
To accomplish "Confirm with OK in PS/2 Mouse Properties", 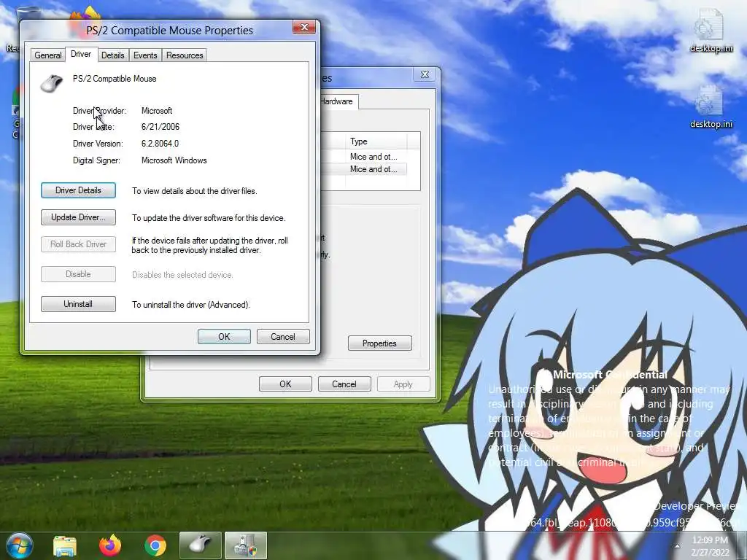I will coord(224,337).
